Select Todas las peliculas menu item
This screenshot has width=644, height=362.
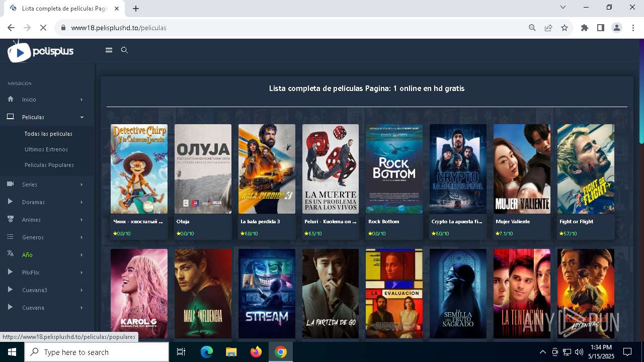(48, 134)
